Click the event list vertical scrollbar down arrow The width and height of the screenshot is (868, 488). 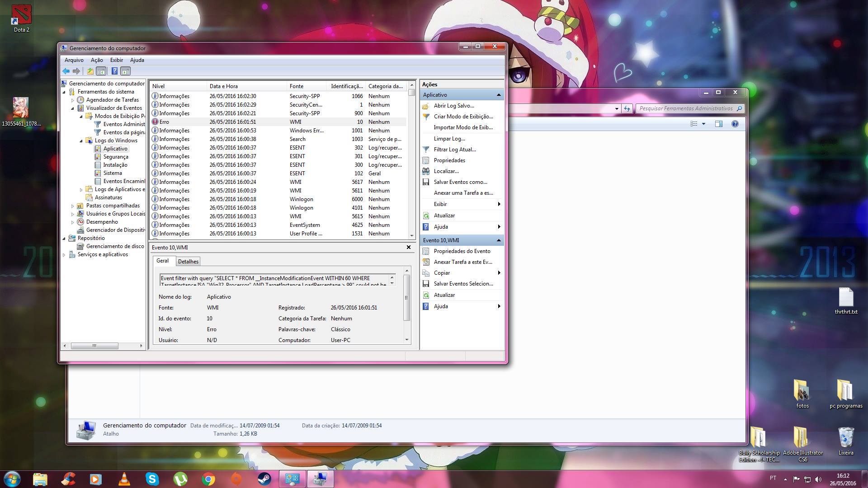pos(411,235)
